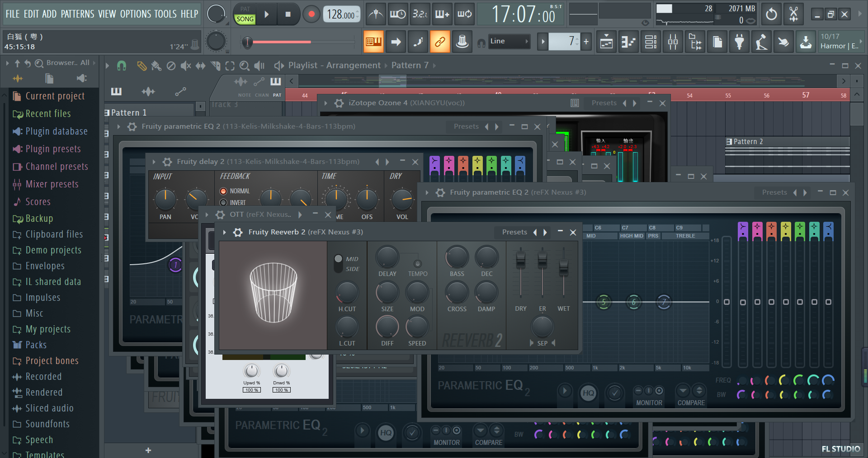Screen dimensions: 868x458
Task: Open iZotope Ozone 4 settings gear icon
Action: [x=339, y=103]
